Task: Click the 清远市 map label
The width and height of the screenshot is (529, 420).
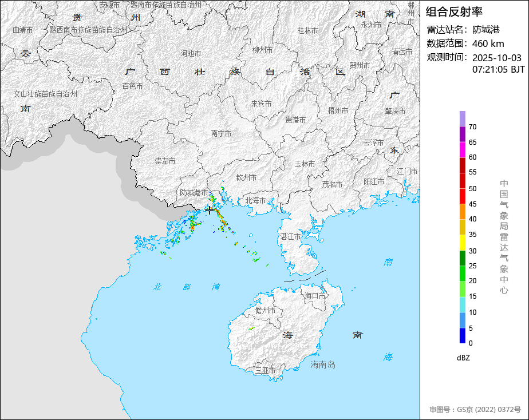Action: click(402, 52)
